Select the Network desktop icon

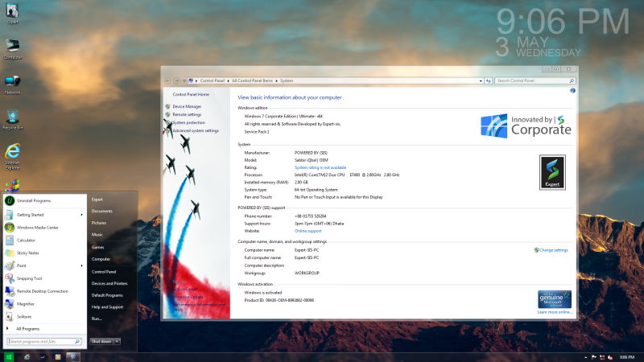[x=12, y=84]
